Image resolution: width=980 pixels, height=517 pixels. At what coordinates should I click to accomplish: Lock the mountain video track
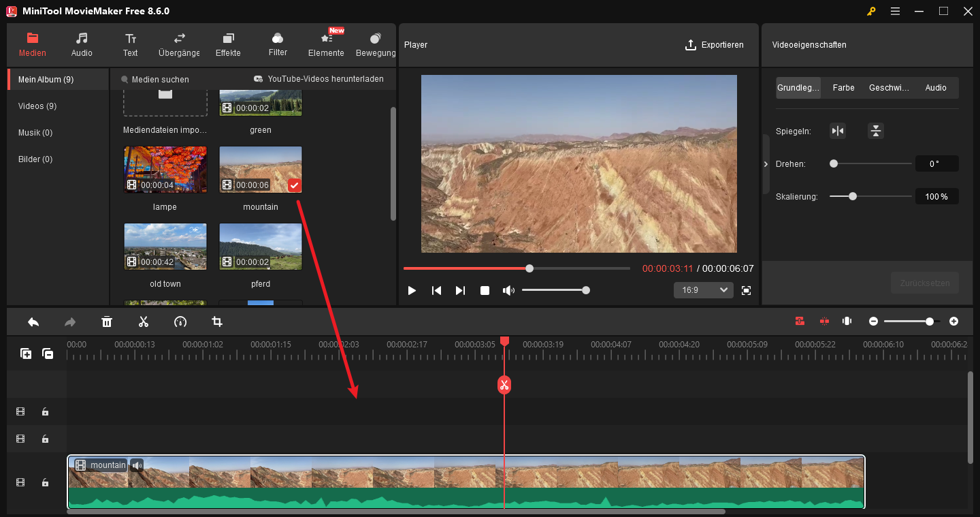45,482
